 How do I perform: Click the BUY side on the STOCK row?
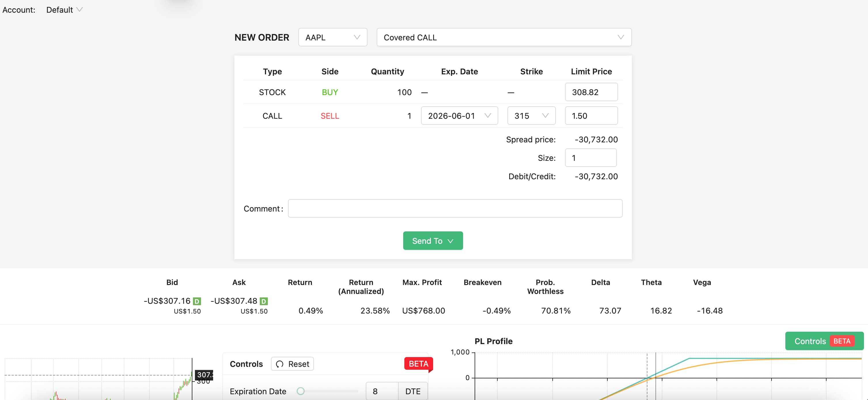(329, 92)
